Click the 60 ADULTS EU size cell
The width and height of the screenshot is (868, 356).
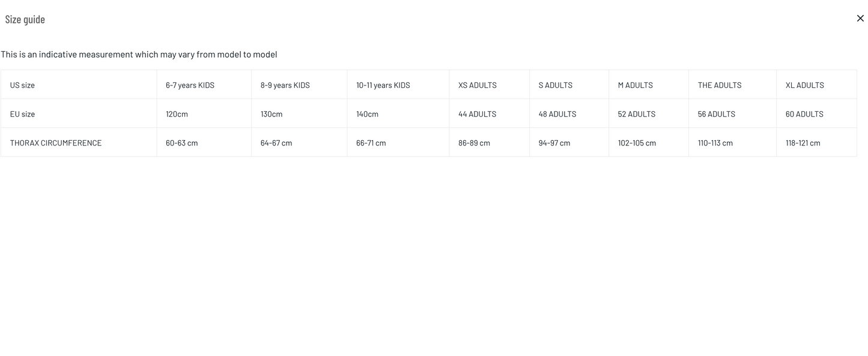(804, 114)
